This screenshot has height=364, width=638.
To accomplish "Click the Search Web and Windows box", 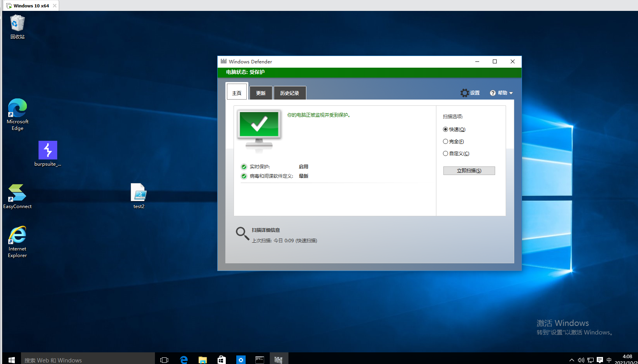I will coord(88,360).
